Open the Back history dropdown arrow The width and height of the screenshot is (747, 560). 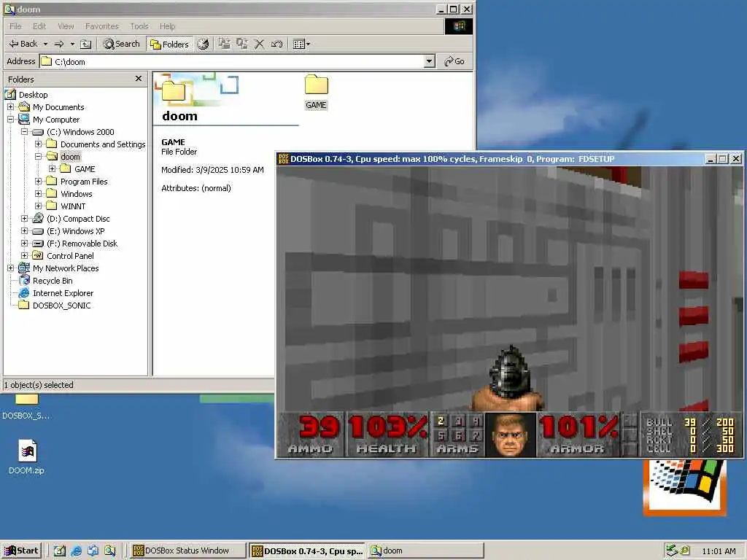45,44
